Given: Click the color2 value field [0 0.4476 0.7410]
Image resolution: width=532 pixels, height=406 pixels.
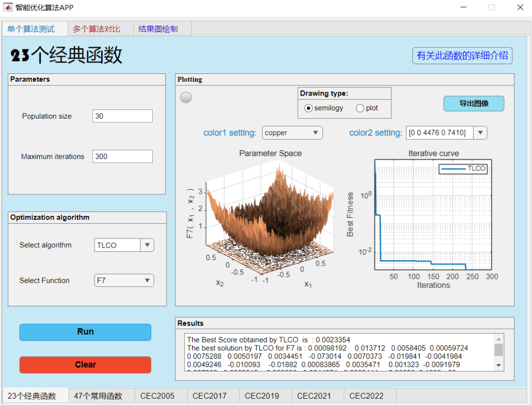Looking at the screenshot, I should [x=440, y=133].
